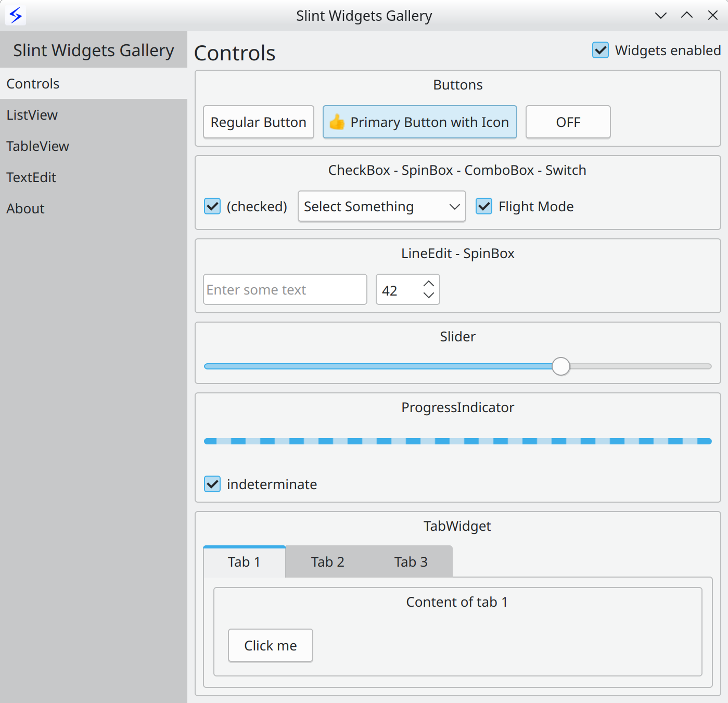Viewport: 728px width, 703px height.
Task: Close the Slint Widgets Gallery window
Action: [x=713, y=16]
